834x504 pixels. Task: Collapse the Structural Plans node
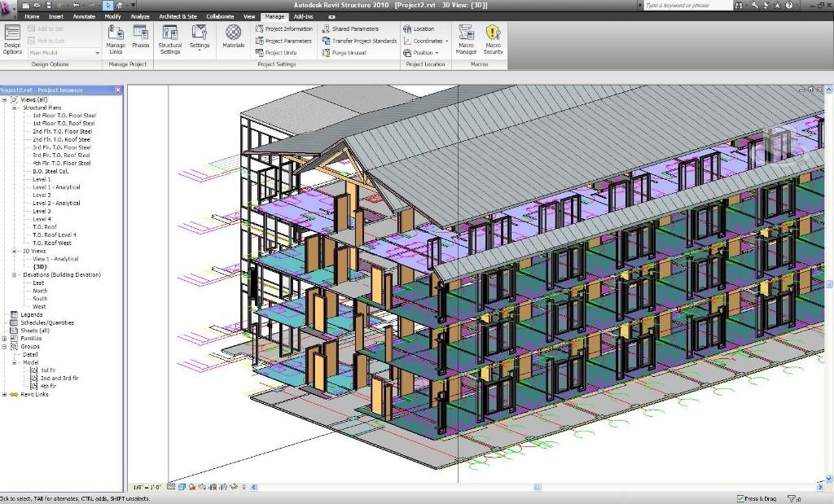coord(15,107)
